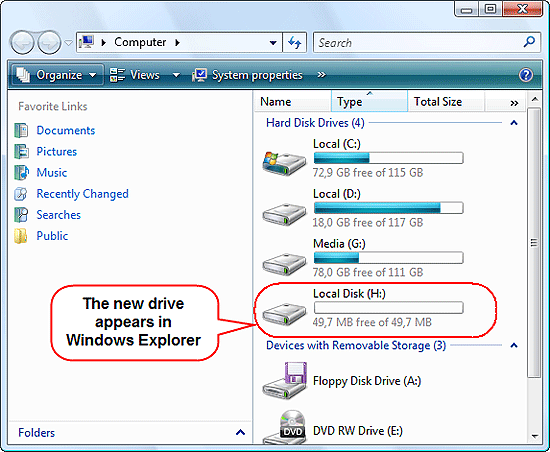Click the Media (G:) usage bar
This screenshot has height=452, width=550.
coord(388,258)
